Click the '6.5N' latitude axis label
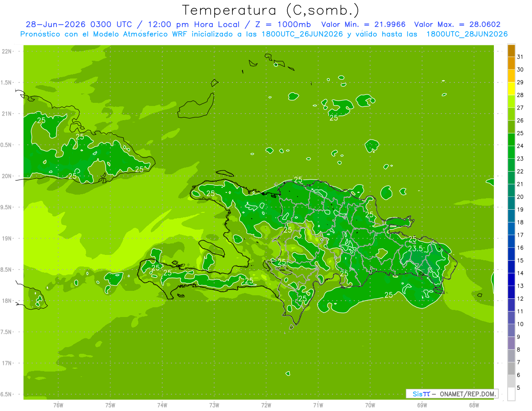This screenshot has height=411, width=532. [7, 395]
